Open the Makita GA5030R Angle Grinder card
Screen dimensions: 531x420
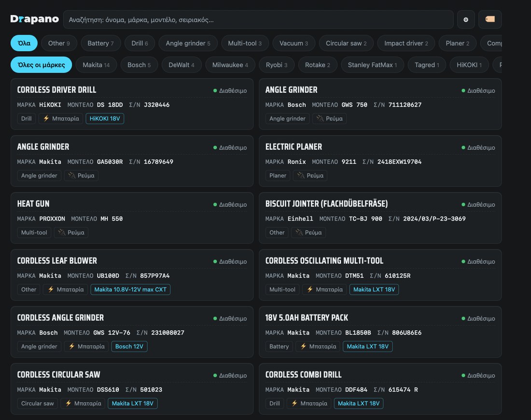click(132, 161)
